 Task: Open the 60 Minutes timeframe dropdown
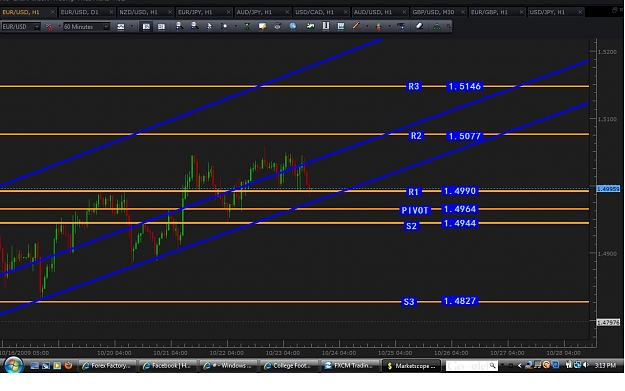106,27
